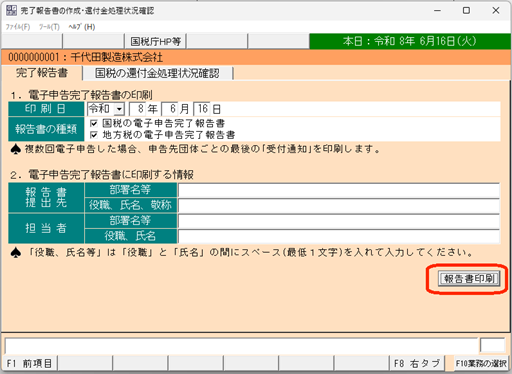This screenshot has width=512, height=374.
Task: Click today's date banner 令和 8年 6月16日
Action: tap(410, 41)
